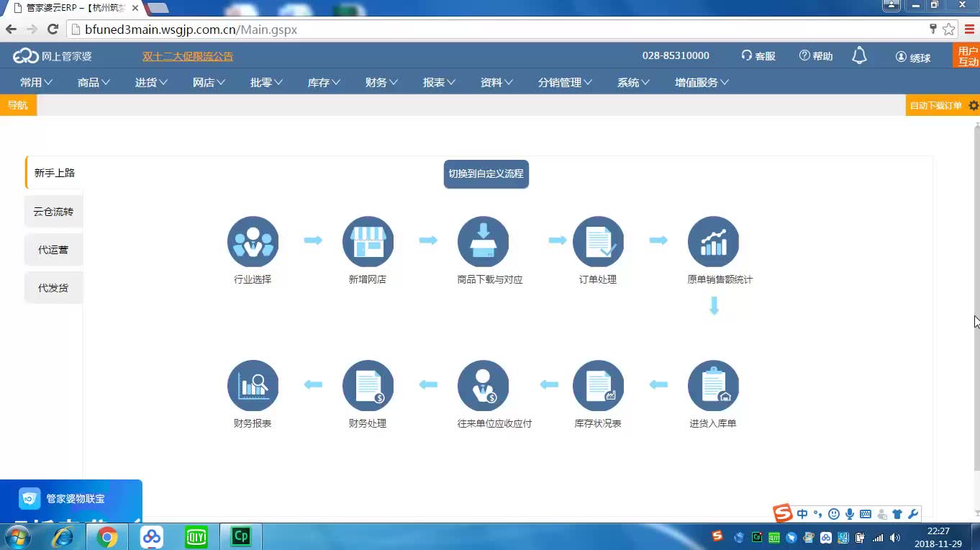Click the browser back arrow
Viewport: 980px width, 550px height.
click(12, 30)
